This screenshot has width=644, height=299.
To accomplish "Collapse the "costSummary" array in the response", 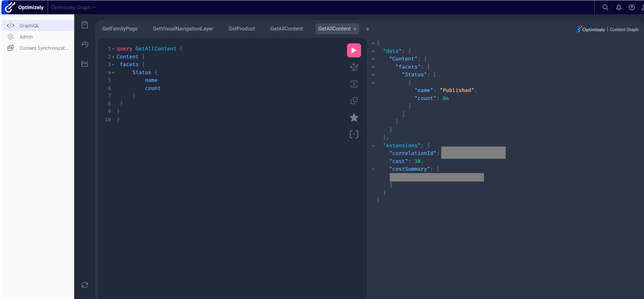I will tap(373, 169).
